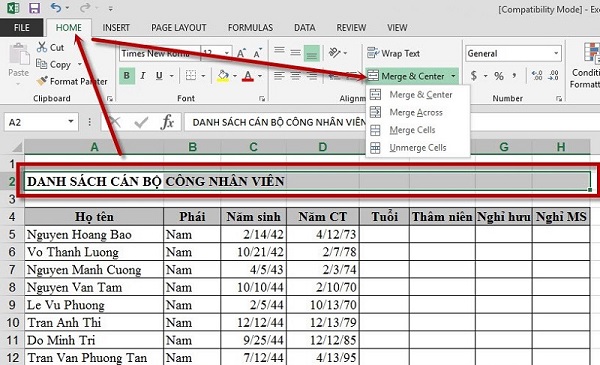The image size is (600, 365).
Task: Switch to the INSERT tab
Action: (116, 28)
